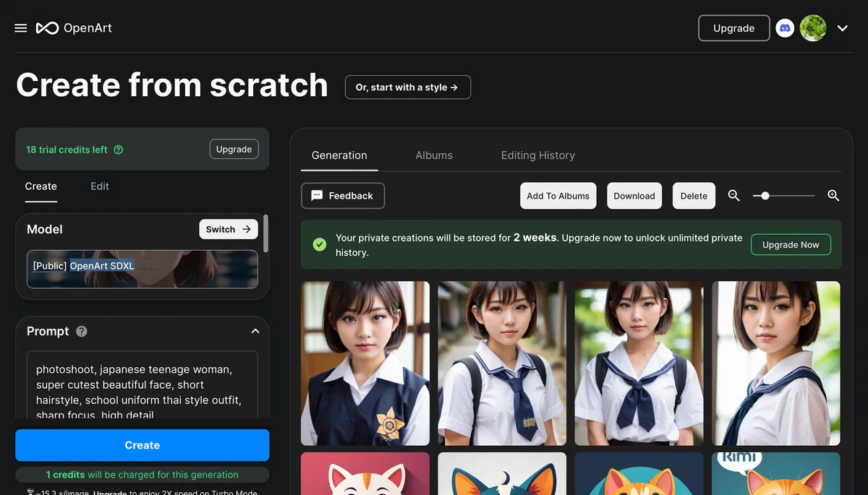Click the 'Create from scratch' heading

click(172, 85)
